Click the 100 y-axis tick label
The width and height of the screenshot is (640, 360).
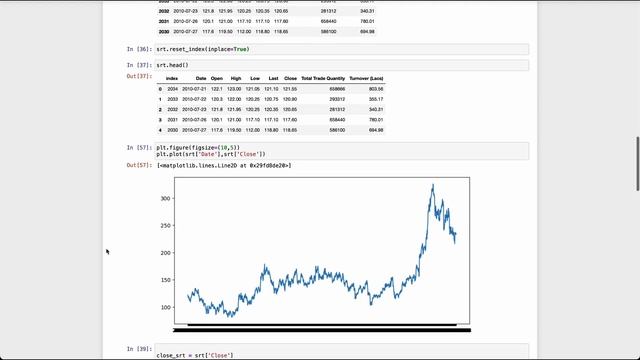(x=165, y=307)
